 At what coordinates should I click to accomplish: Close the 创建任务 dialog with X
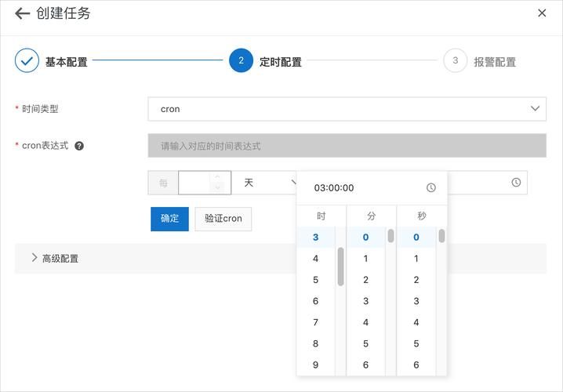[x=542, y=13]
